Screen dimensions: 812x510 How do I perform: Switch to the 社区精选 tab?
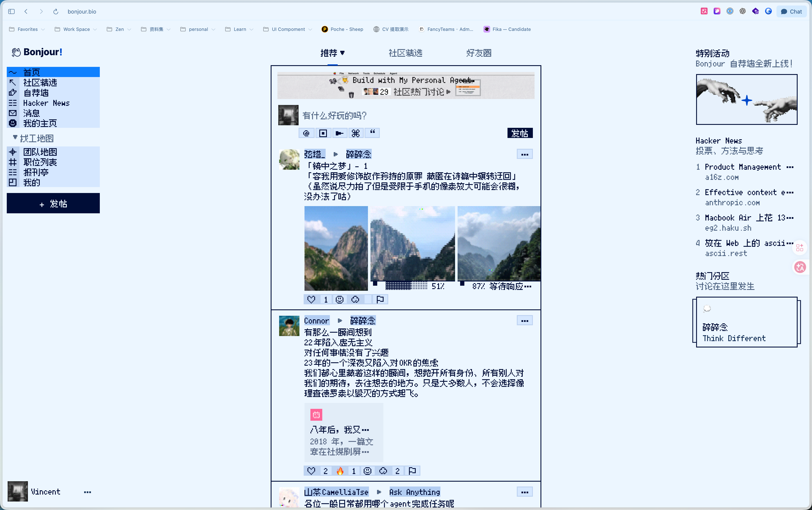pyautogui.click(x=406, y=53)
